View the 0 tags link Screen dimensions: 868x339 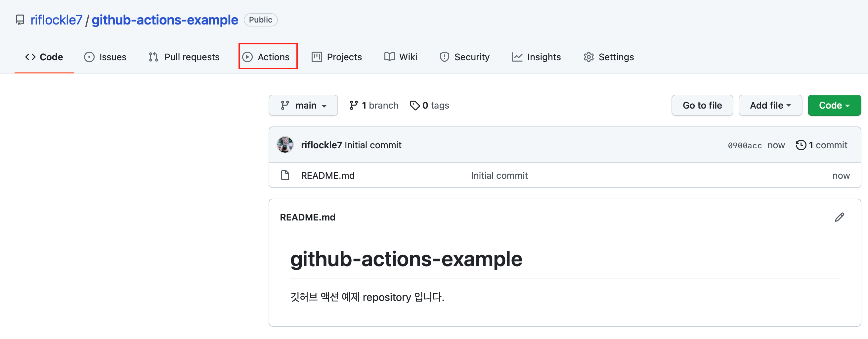(430, 105)
